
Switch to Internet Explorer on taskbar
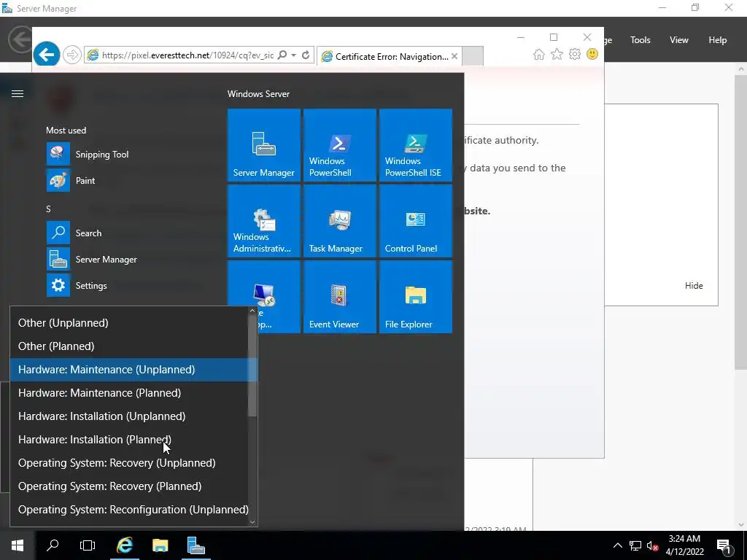125,545
